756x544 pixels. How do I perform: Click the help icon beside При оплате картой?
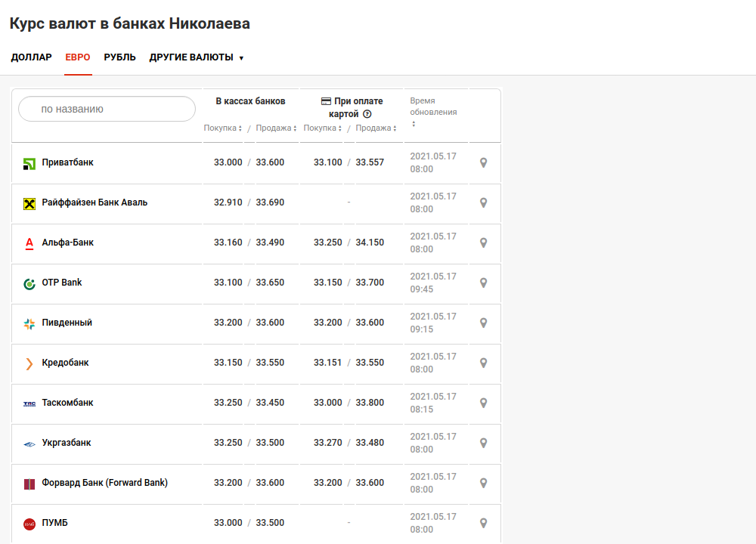(x=367, y=114)
